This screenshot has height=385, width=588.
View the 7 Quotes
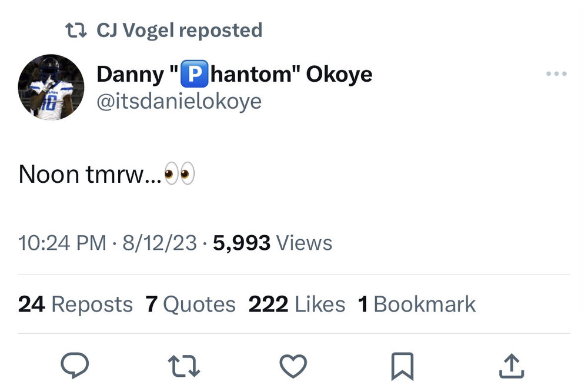click(191, 304)
